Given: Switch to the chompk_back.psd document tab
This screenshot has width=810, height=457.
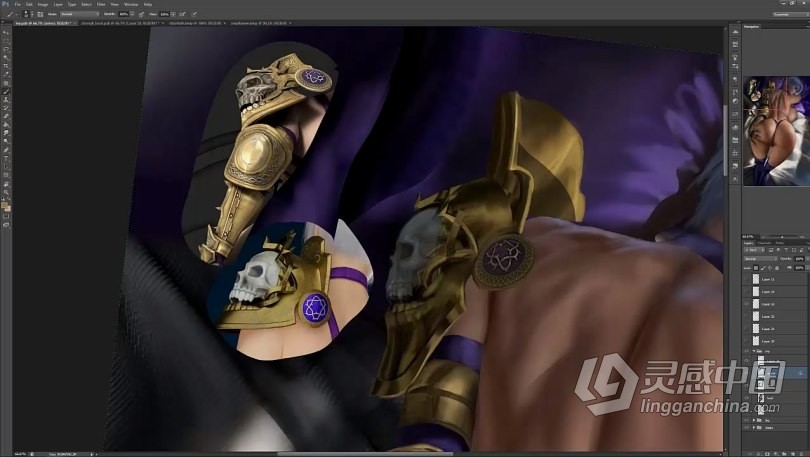Looking at the screenshot, I should 120,23.
